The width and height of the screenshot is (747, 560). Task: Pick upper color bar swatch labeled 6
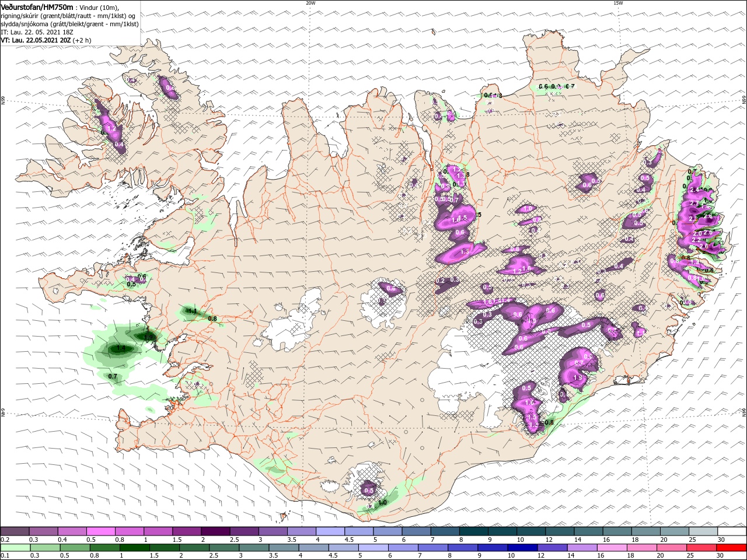click(x=417, y=531)
